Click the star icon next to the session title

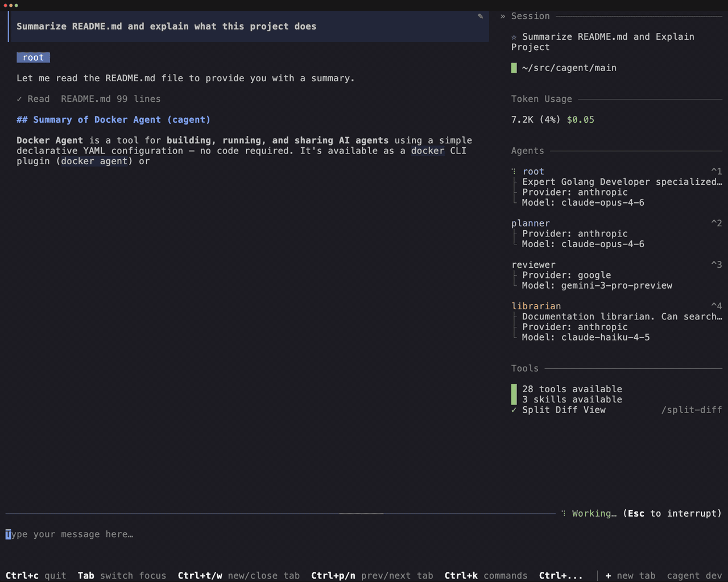(514, 37)
